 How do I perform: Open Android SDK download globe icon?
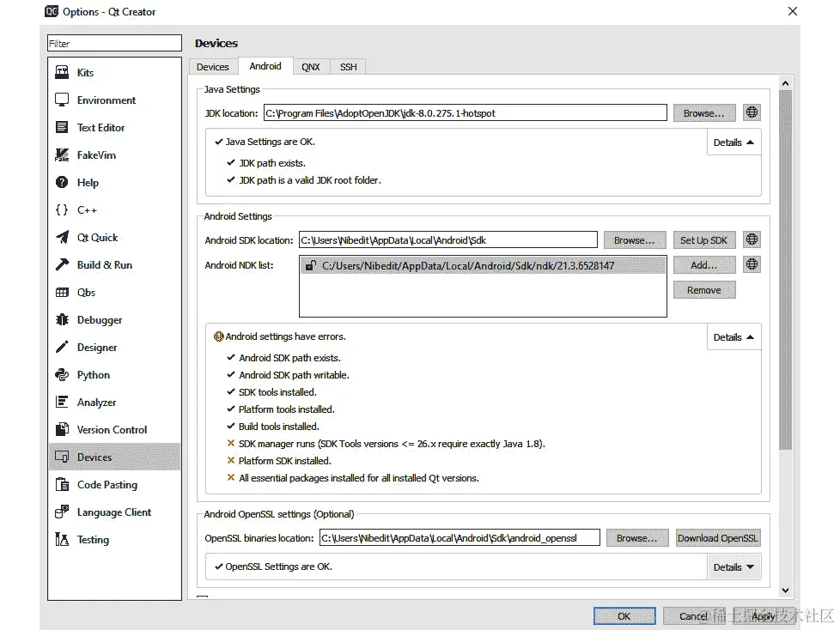coord(752,239)
